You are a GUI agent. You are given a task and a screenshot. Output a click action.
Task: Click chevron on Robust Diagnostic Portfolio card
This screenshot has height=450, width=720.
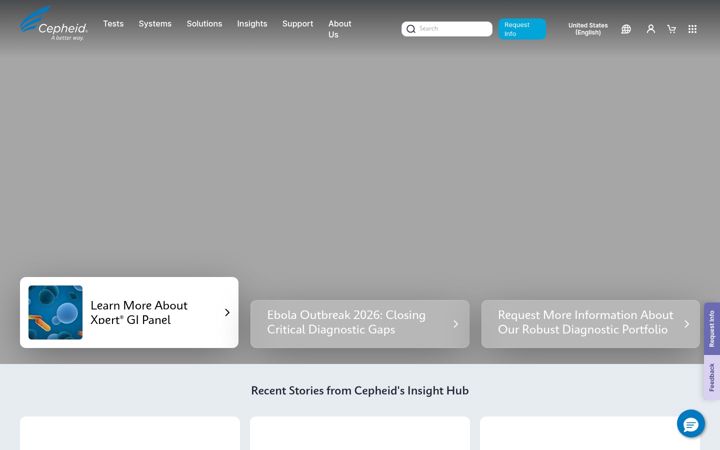[686, 324]
